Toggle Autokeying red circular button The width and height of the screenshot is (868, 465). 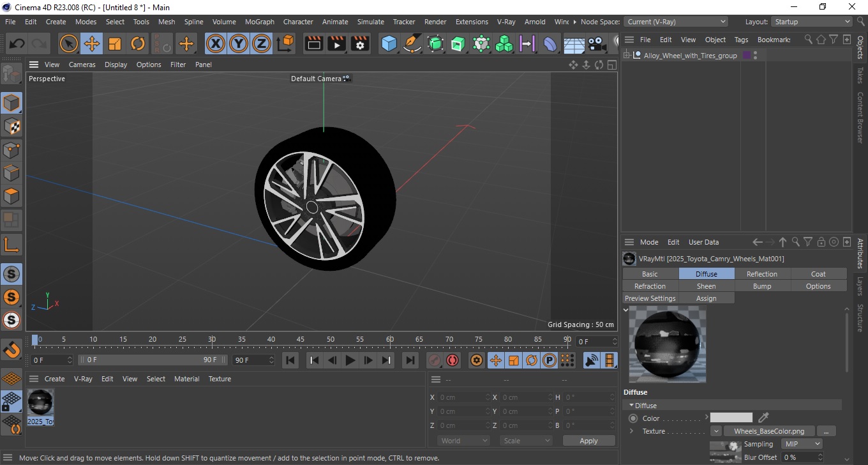pos(453,360)
